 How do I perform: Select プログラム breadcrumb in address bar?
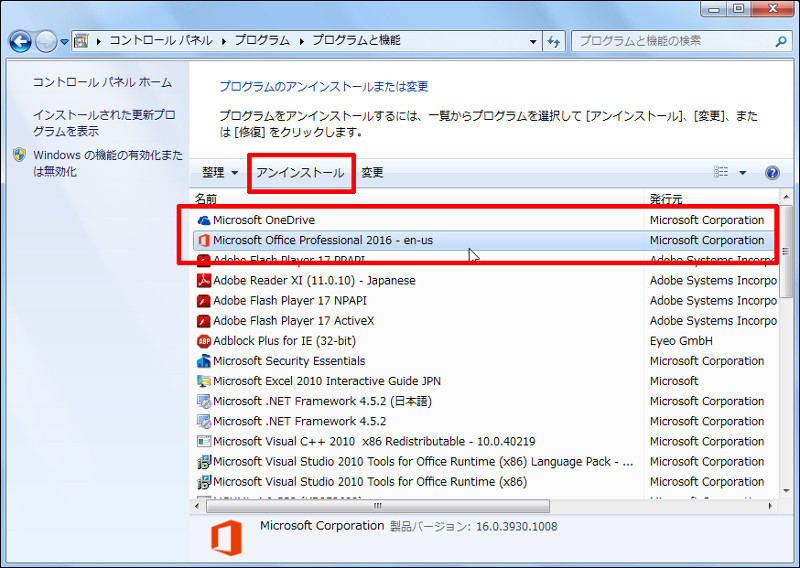262,40
